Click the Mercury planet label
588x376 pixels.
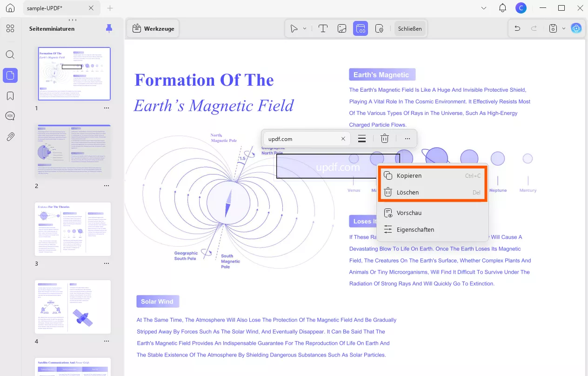point(528,190)
